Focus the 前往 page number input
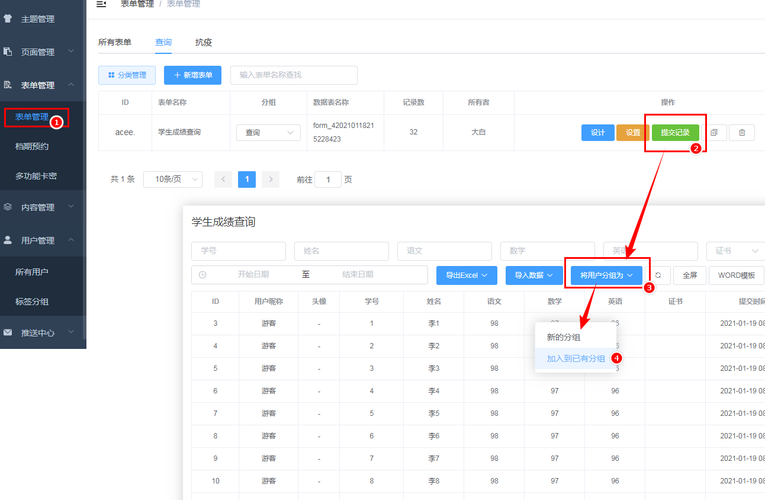The height and width of the screenshot is (500, 765). (328, 180)
